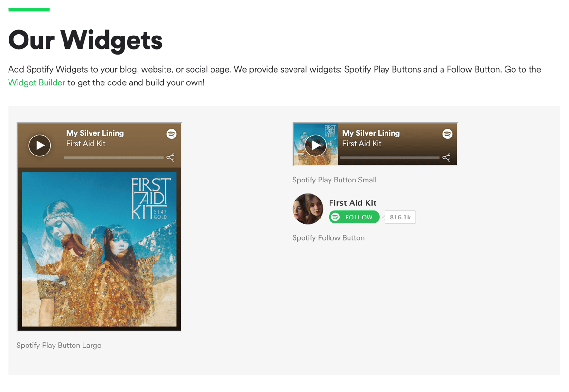569x392 pixels.
Task: Open the share icon in the small widget
Action: pos(447,157)
